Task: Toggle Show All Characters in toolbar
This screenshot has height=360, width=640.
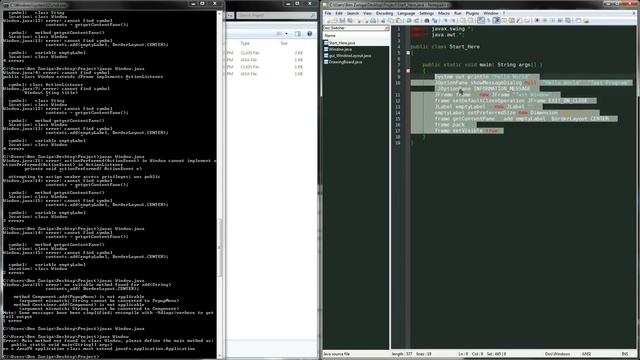Action: coord(488,20)
